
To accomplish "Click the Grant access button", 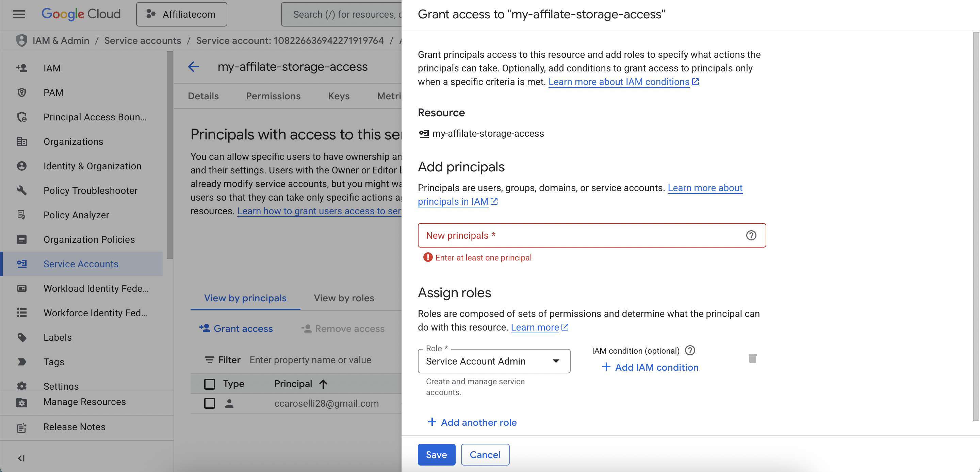I will (236, 328).
